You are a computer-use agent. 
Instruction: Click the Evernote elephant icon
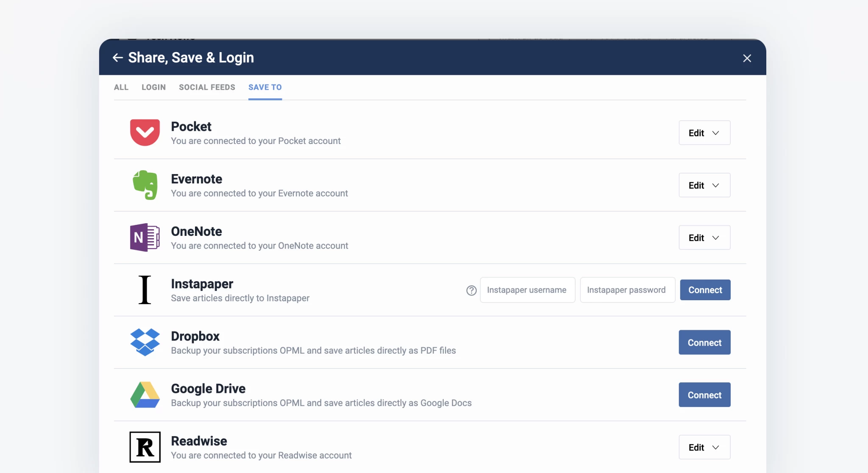tap(145, 185)
